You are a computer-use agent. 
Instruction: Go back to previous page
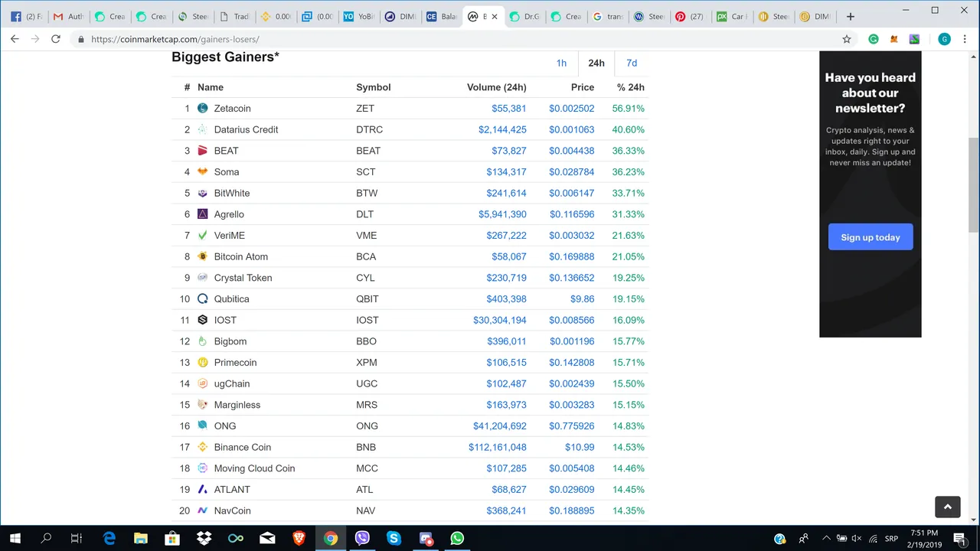(x=15, y=39)
